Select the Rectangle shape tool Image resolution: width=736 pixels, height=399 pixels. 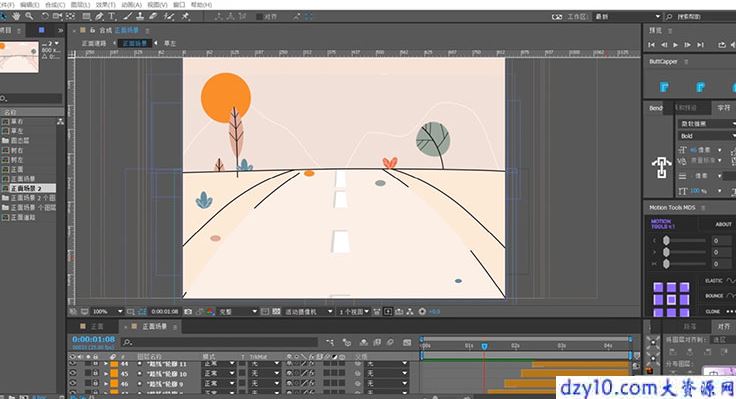[x=86, y=16]
